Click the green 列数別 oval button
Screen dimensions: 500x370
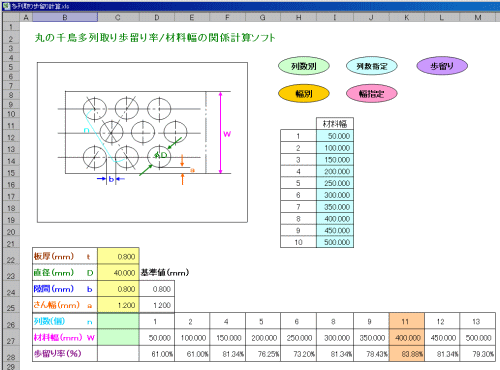304,66
